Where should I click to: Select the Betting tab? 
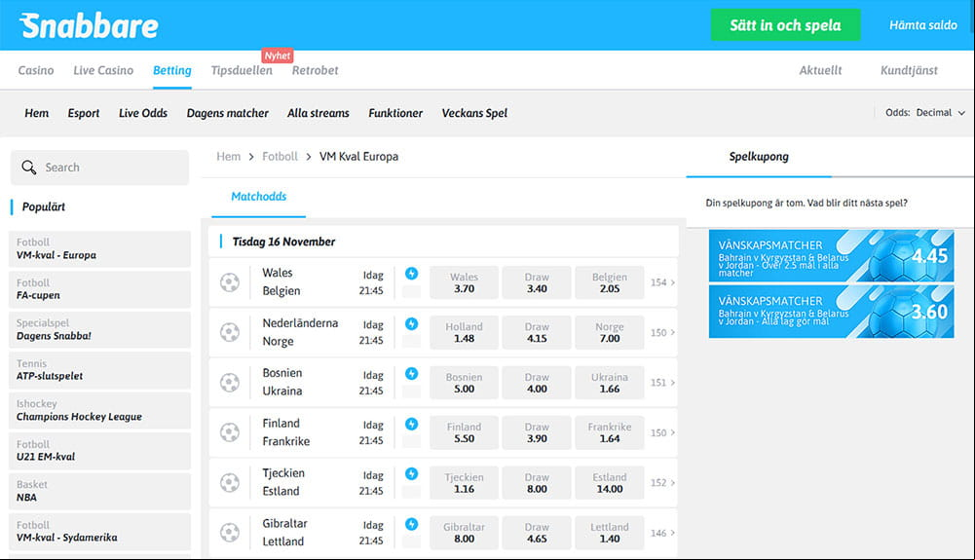[172, 70]
